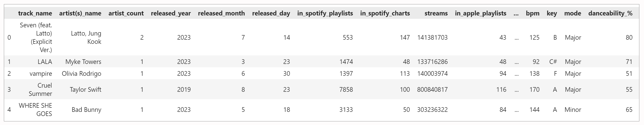Select the Taylor Swift artist cell

pos(86,89)
